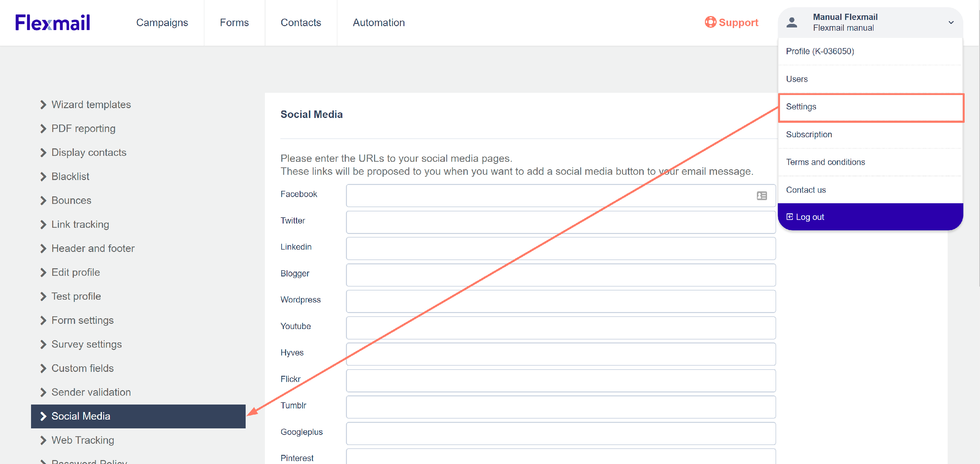Click the Twitter URL input field

560,222
